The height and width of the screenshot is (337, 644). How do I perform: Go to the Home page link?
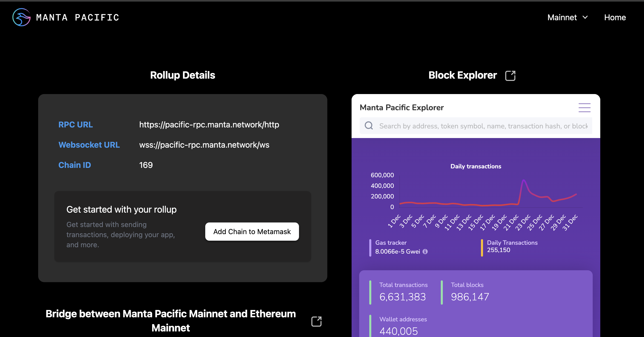coord(615,17)
